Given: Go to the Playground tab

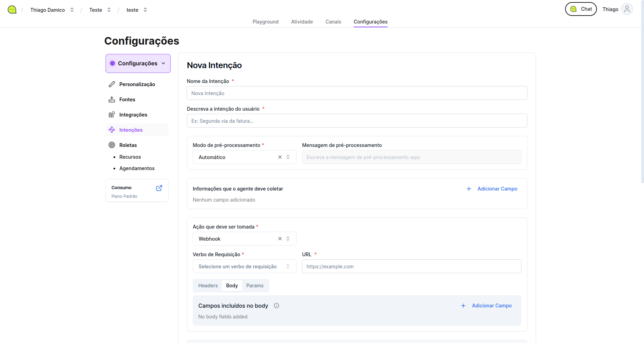Looking at the screenshot, I should point(265,22).
